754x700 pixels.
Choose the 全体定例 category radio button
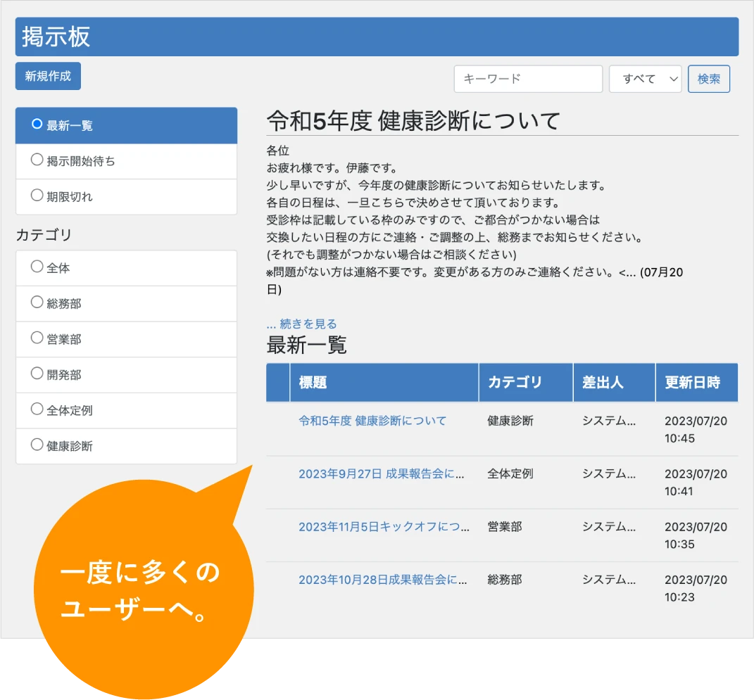(37, 409)
